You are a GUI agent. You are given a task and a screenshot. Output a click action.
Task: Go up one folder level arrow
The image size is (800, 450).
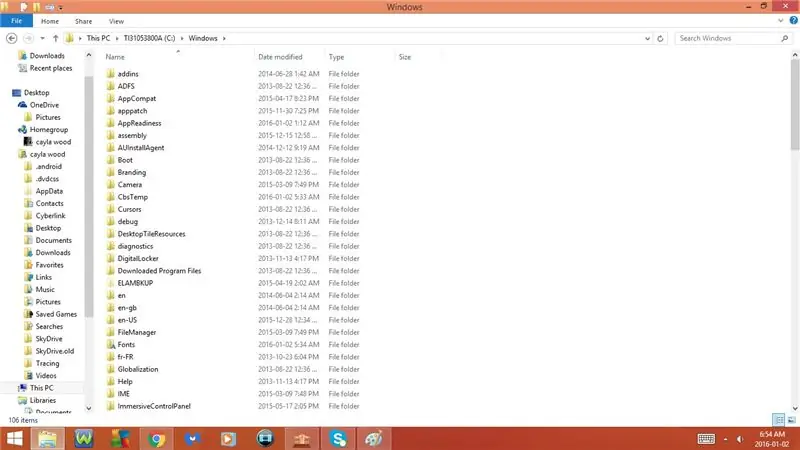(55, 38)
